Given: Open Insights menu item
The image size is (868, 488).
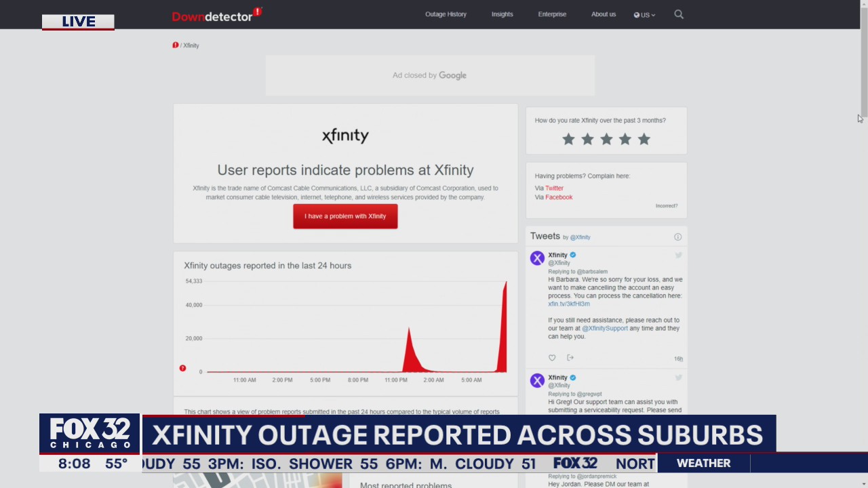Looking at the screenshot, I should 502,14.
